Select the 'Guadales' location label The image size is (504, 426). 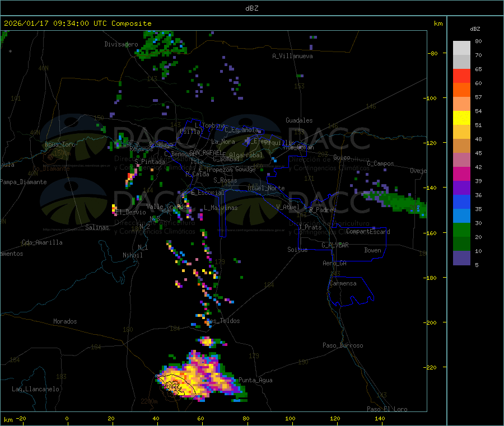[299, 120]
